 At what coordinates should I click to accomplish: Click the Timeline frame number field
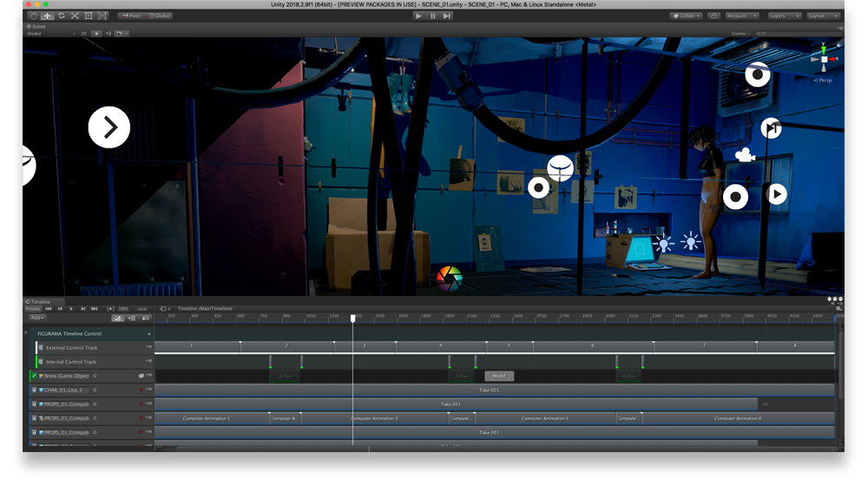(124, 309)
